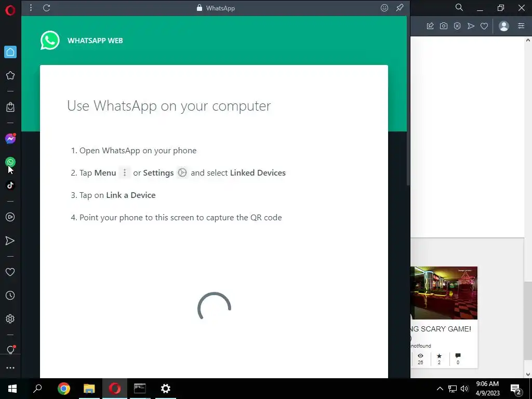The width and height of the screenshot is (532, 399).
Task: Click the lightbulb tips icon in sidebar
Action: coord(10,350)
